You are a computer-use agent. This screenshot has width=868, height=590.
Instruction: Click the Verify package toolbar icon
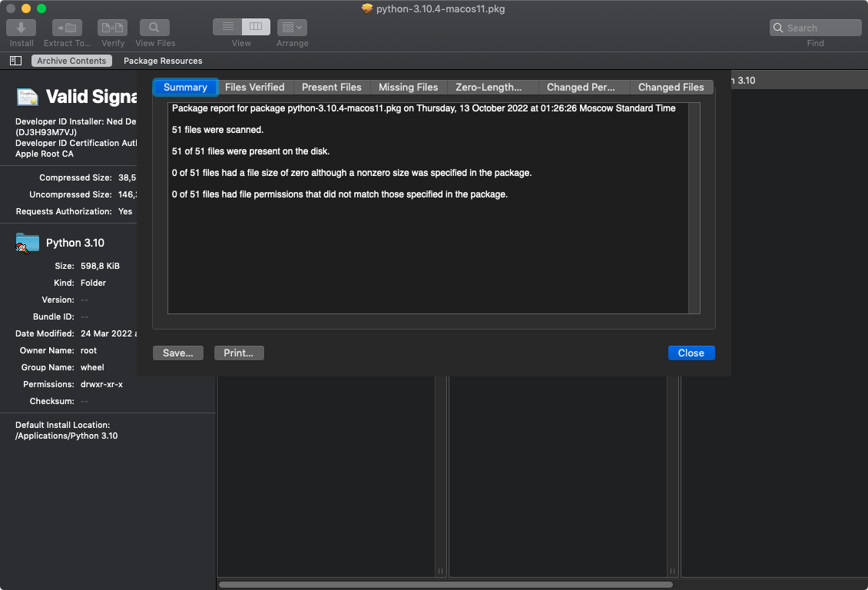[112, 28]
